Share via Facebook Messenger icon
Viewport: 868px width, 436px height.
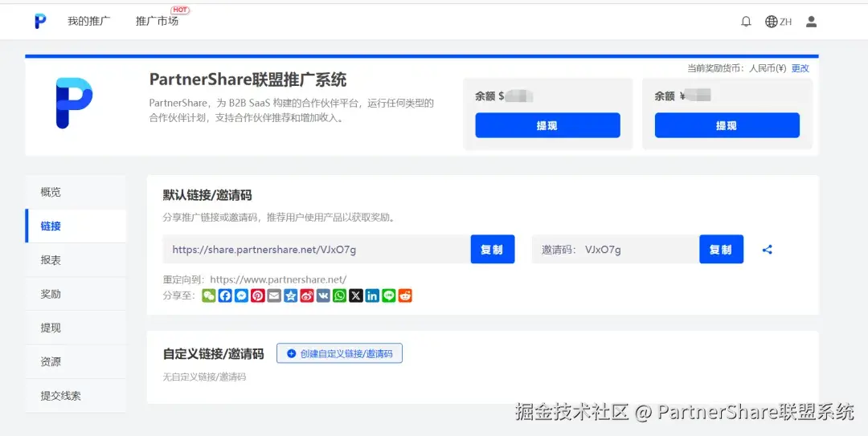(241, 296)
